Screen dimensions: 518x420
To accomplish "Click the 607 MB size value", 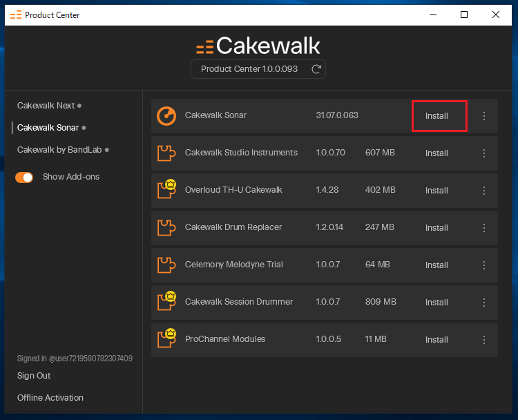I will click(x=380, y=153).
